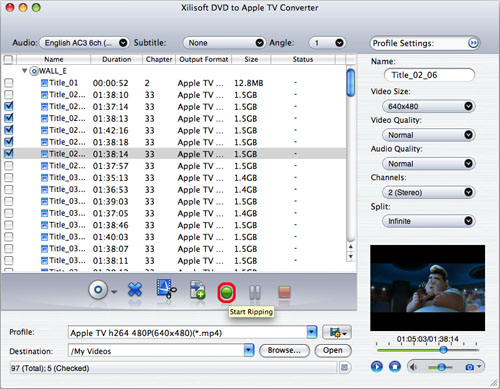
Task: Open the Audio Quality dropdown
Action: coord(428,164)
